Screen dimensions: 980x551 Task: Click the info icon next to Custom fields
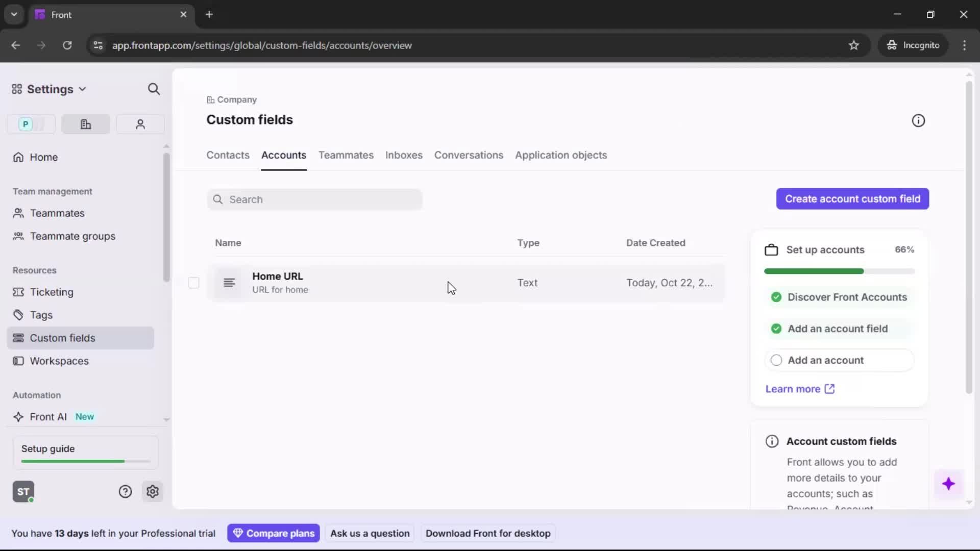(919, 120)
